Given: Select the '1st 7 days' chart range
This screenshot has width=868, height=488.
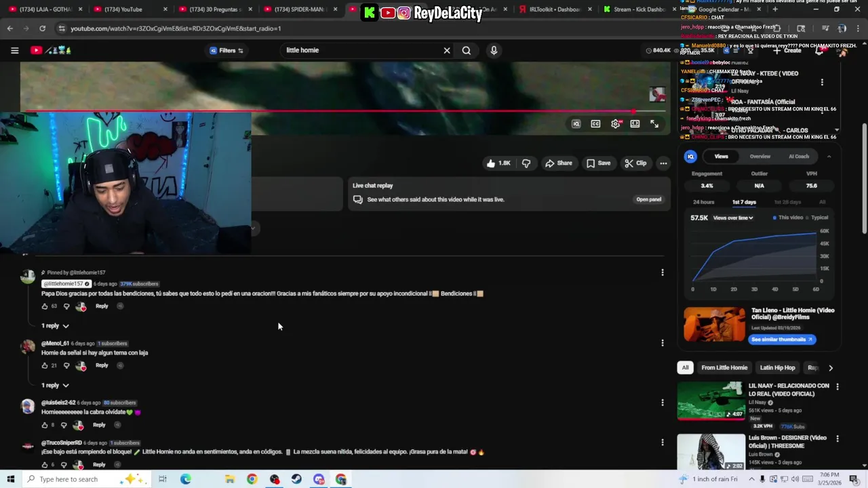Looking at the screenshot, I should (744, 202).
